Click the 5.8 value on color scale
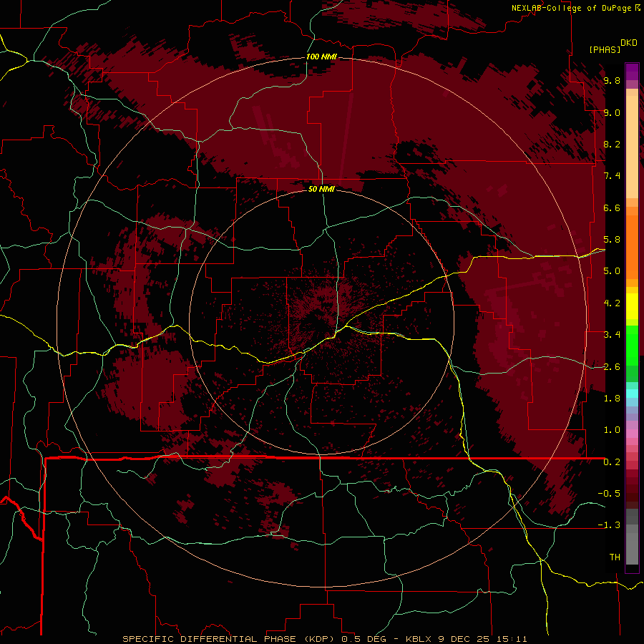Viewport: 644px width, 644px height. click(612, 240)
